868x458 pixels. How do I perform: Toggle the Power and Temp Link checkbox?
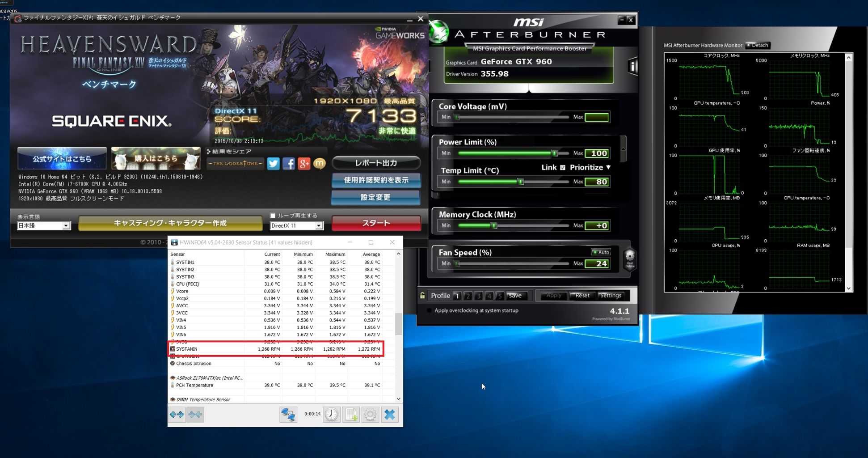(x=563, y=168)
